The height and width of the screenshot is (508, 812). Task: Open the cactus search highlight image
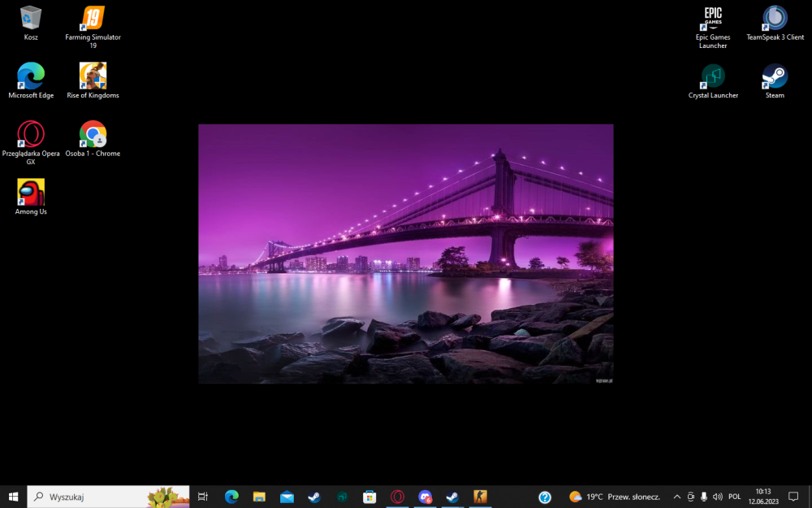pyautogui.click(x=168, y=497)
